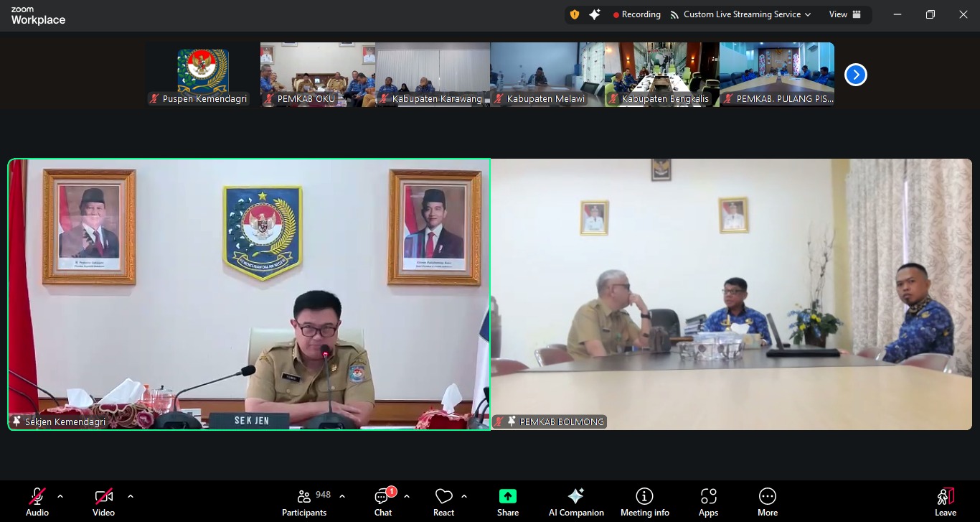Select the PEMKAB BOLMONG video thumbnail

(x=732, y=294)
